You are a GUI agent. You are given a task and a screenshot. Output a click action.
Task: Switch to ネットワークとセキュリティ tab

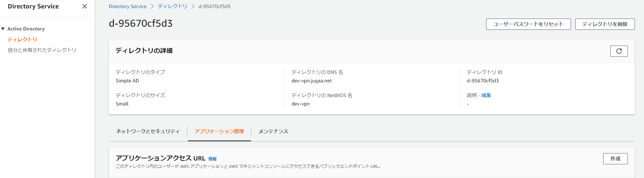pos(148,131)
